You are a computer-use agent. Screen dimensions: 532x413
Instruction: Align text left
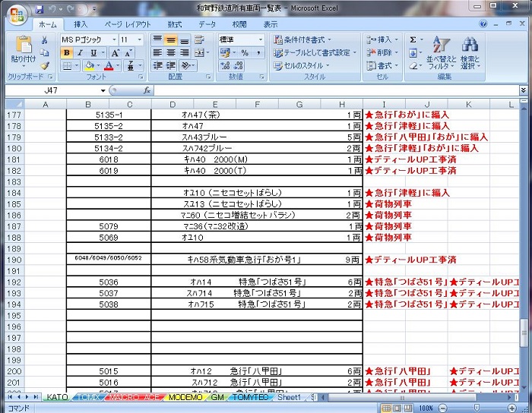click(157, 52)
